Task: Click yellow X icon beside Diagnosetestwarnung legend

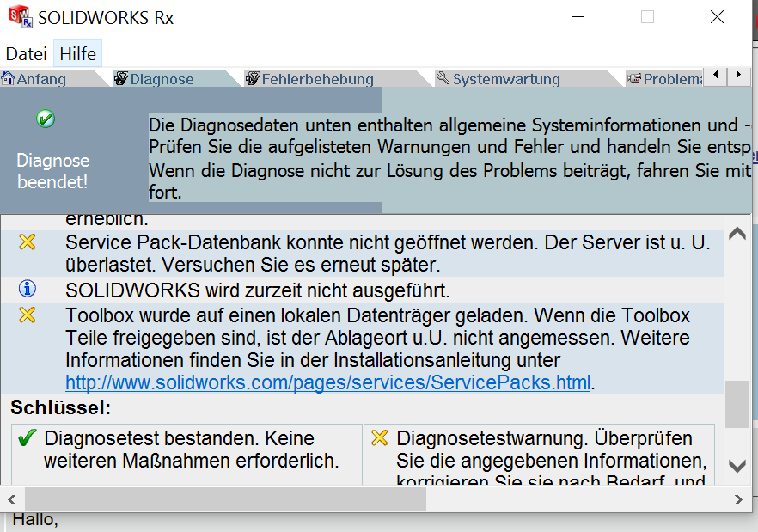Action: click(380, 438)
